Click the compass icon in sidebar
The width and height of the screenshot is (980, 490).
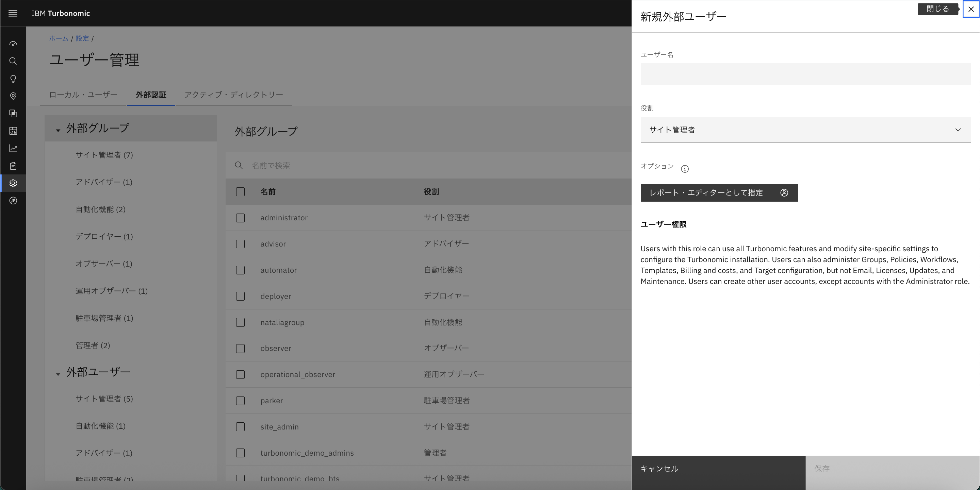point(13,201)
